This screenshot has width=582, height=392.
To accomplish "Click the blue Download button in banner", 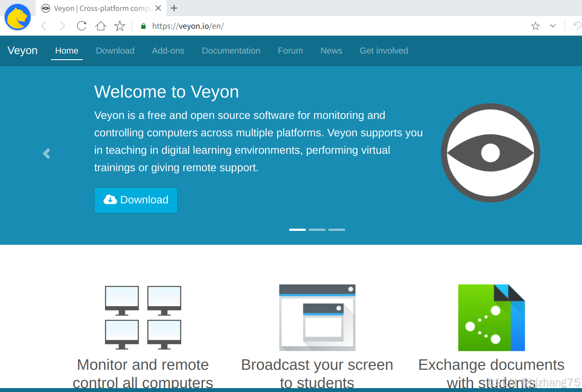I will click(136, 200).
